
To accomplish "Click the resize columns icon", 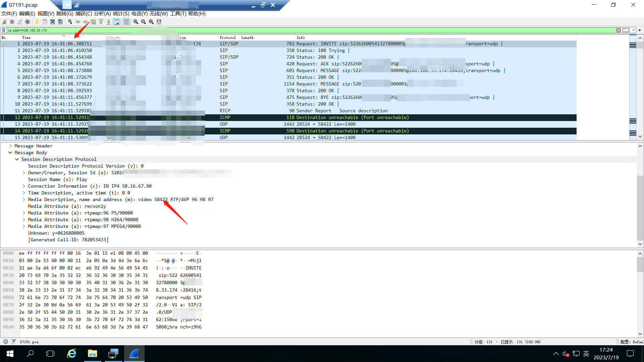I will [x=159, y=22].
